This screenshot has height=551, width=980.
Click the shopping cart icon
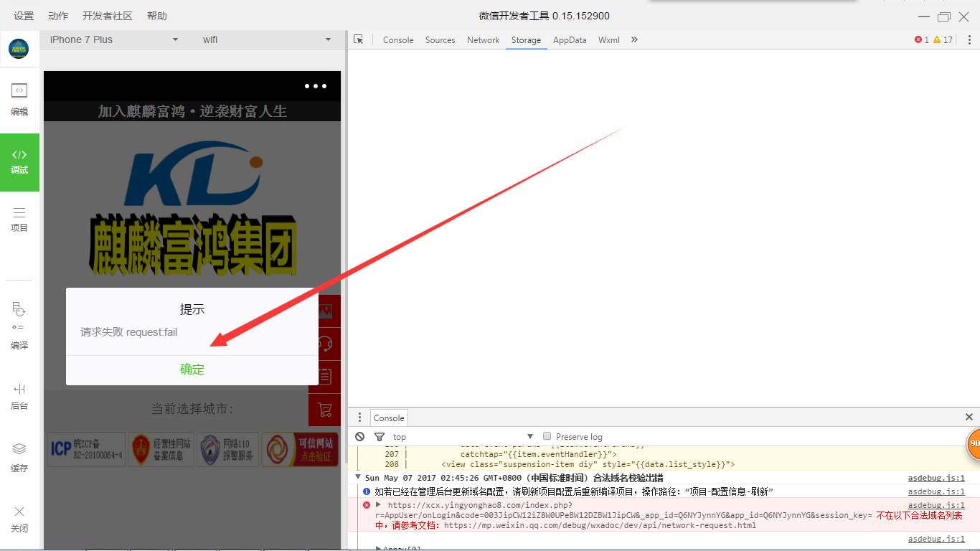pyautogui.click(x=325, y=410)
